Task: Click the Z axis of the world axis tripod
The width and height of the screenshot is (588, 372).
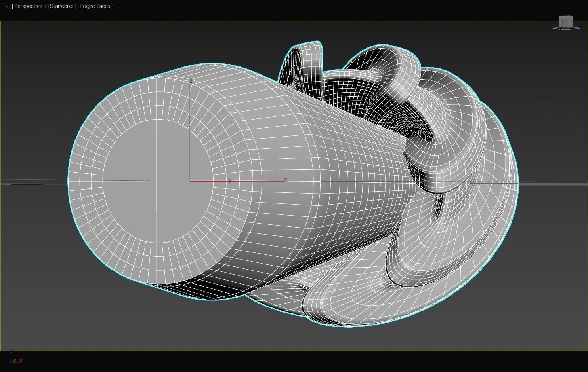Action: (x=11, y=351)
